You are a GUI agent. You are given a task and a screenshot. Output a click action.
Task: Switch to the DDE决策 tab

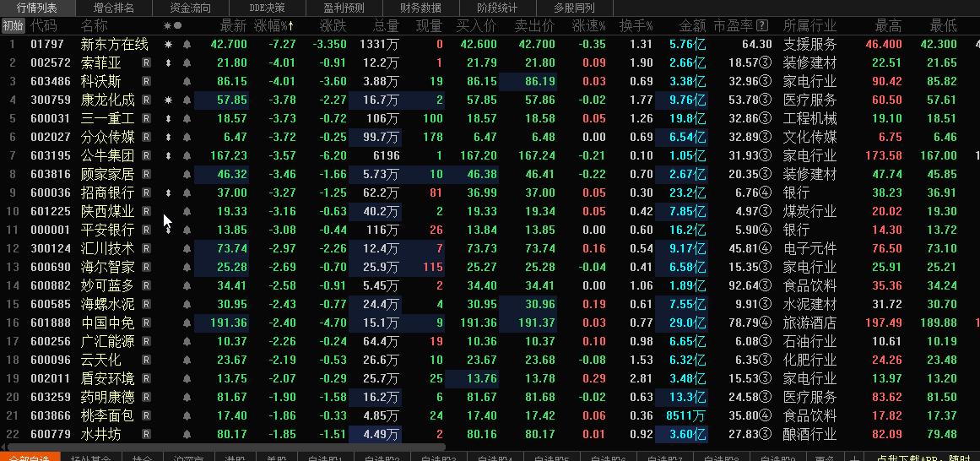click(x=267, y=8)
